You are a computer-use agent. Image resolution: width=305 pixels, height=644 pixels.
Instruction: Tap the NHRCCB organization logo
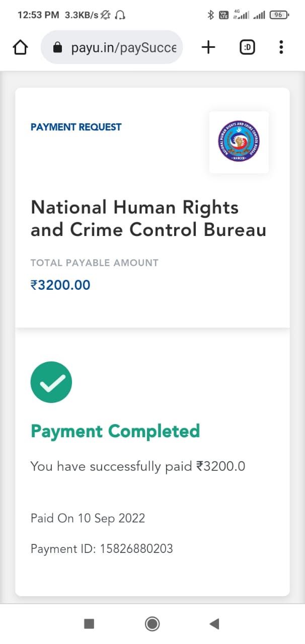coord(239,142)
